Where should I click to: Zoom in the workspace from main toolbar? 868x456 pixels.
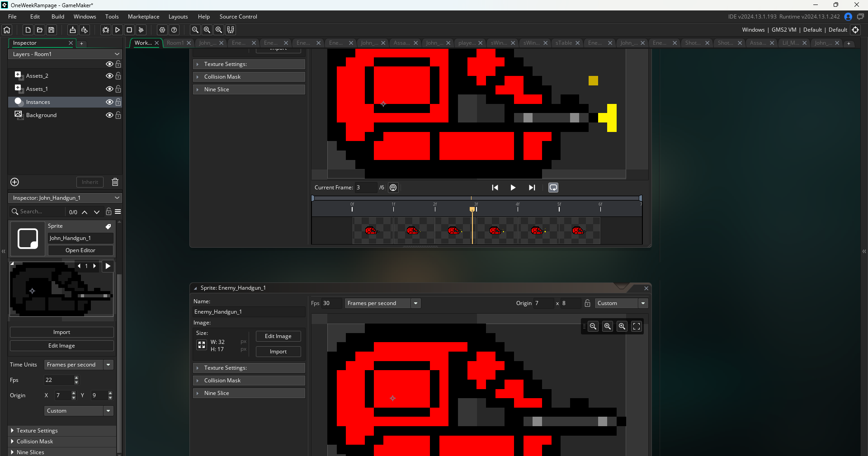click(x=219, y=30)
